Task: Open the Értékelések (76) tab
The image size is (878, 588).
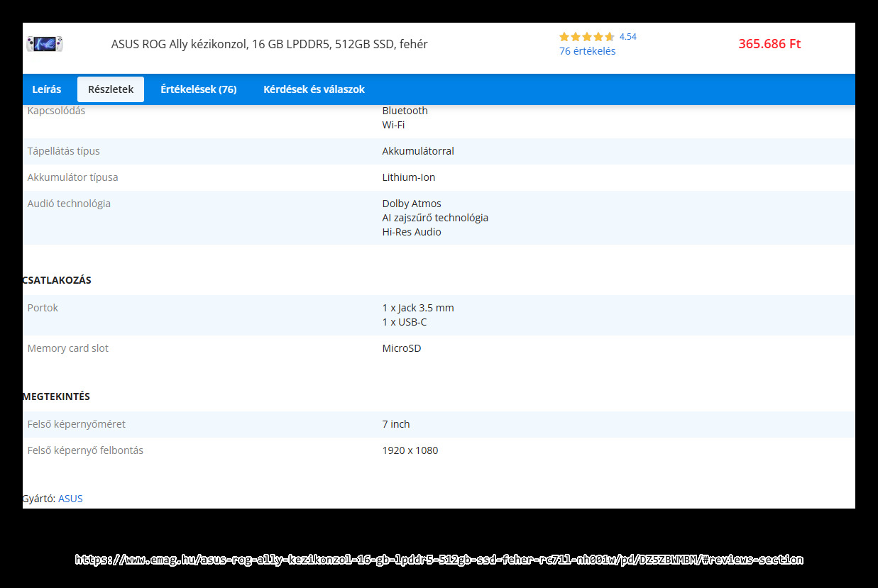Action: coord(199,89)
